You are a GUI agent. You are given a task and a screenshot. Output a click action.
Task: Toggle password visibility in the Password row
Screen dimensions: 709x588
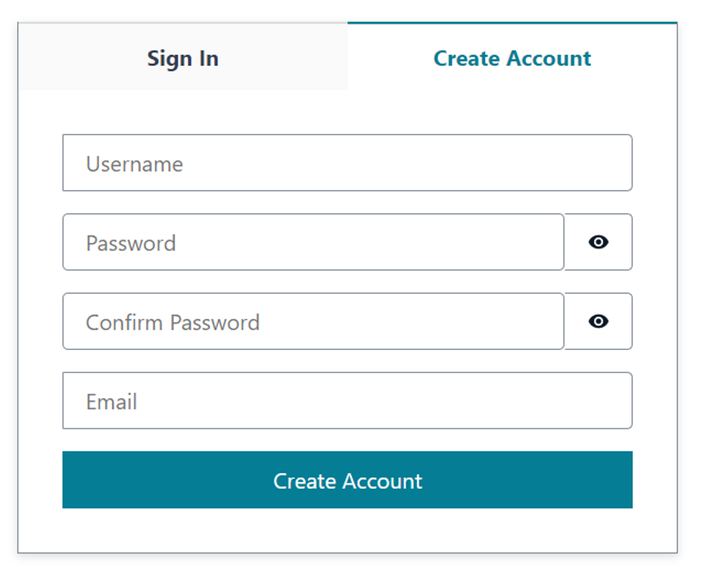tap(598, 242)
